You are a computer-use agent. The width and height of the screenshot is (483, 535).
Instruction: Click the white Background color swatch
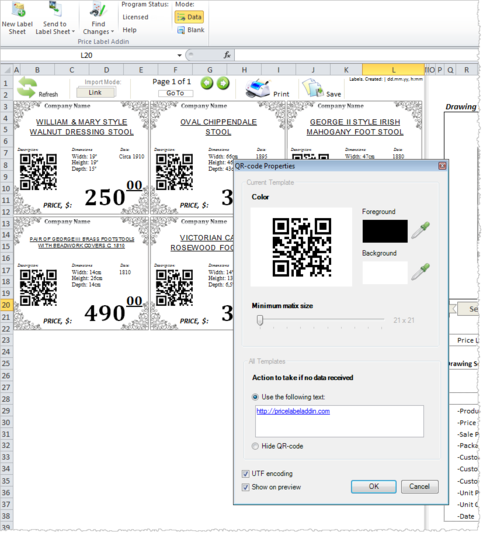[x=385, y=273]
